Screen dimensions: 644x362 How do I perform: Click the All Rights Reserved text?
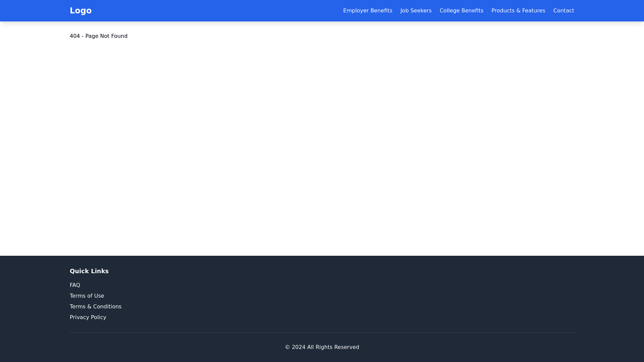333,347
